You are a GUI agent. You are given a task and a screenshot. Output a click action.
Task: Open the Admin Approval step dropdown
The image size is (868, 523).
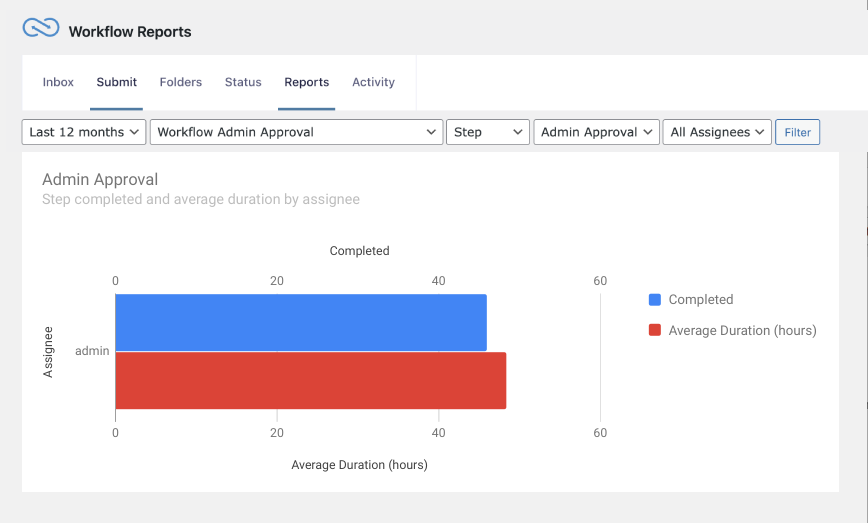596,132
